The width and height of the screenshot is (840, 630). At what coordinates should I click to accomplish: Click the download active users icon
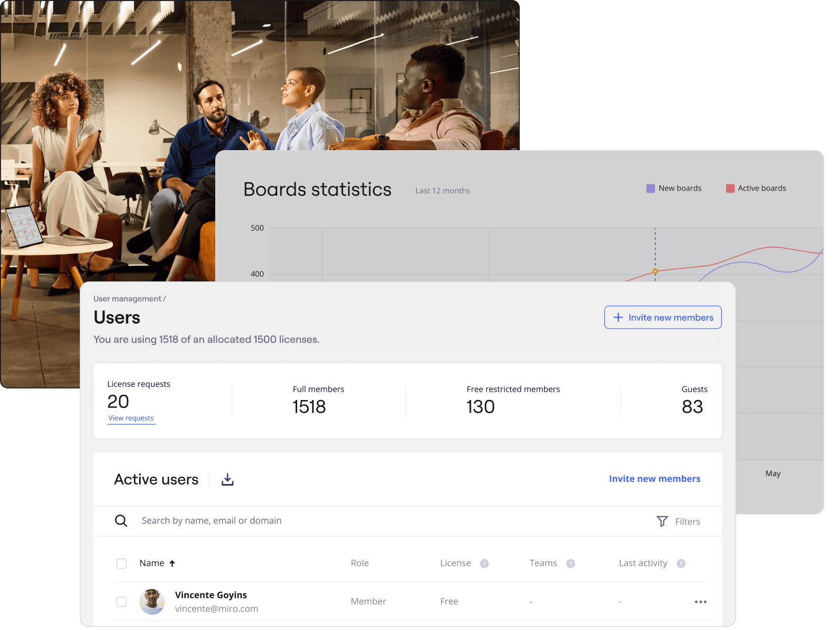coord(227,479)
